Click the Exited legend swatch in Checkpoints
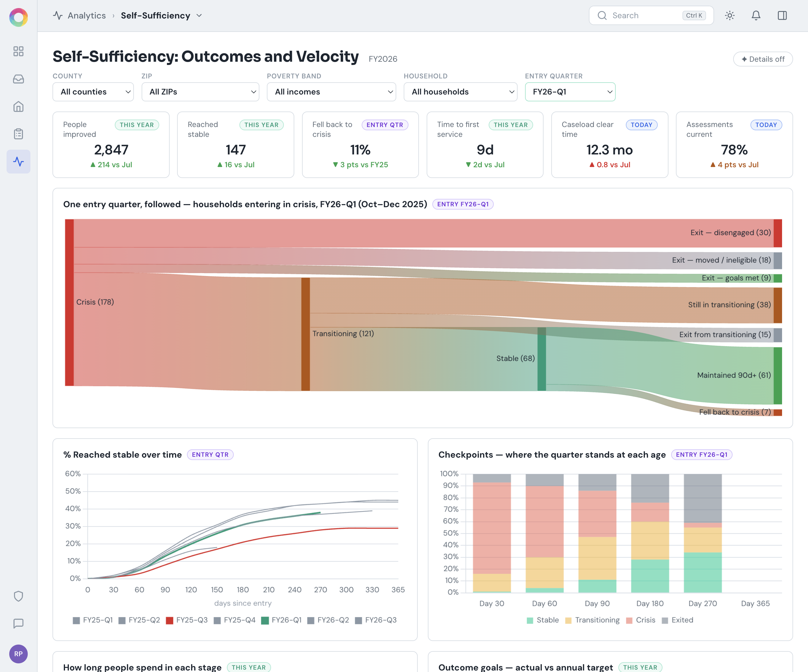808x672 pixels. [665, 620]
